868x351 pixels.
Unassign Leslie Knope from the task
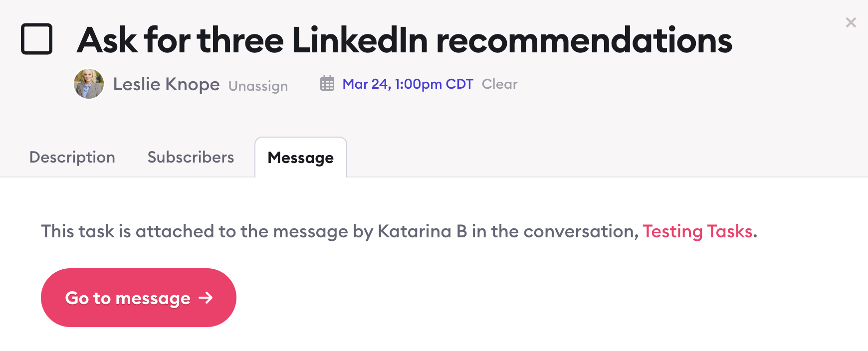(258, 86)
